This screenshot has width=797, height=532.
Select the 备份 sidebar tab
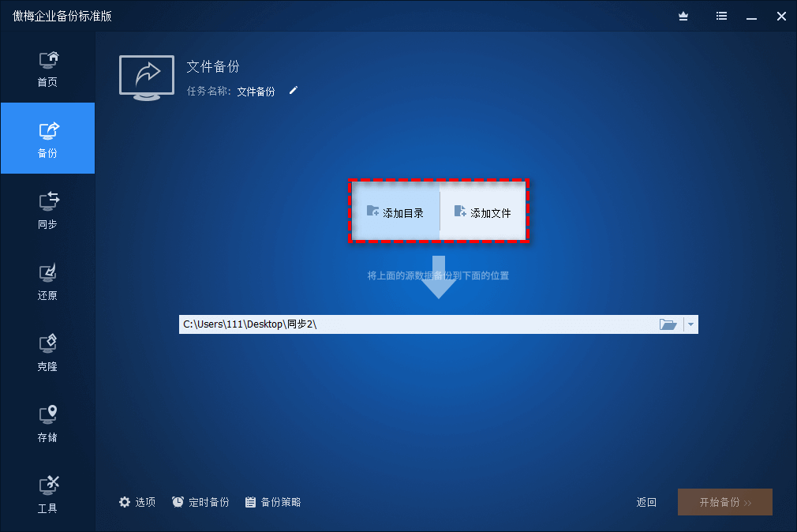click(47, 139)
